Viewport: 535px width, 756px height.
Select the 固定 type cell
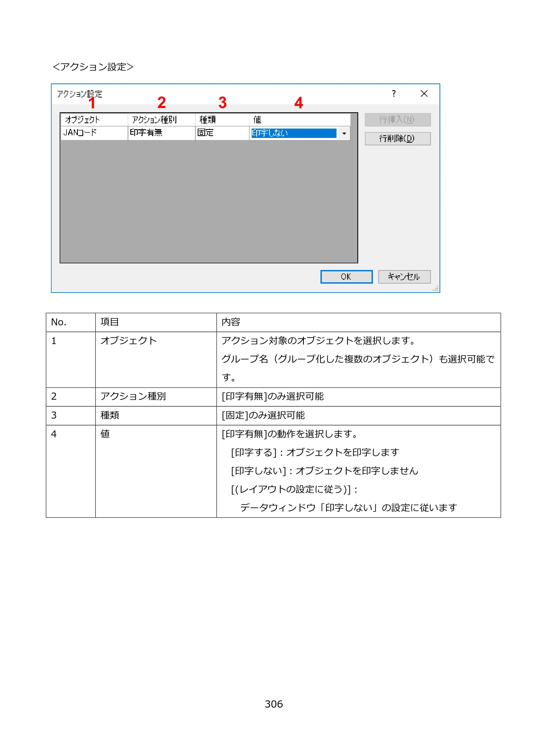pos(222,133)
